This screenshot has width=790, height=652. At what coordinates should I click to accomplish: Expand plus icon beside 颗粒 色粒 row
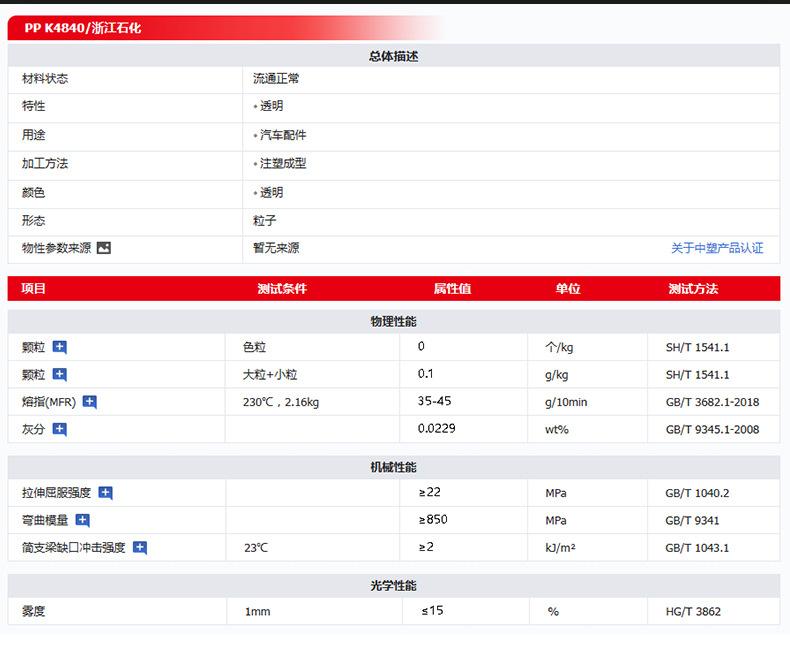[x=60, y=347]
